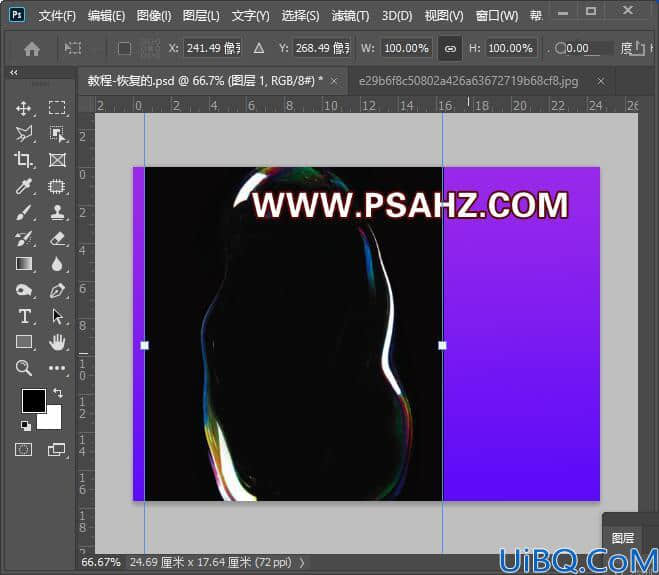Open the foreground black color swatch
Image resolution: width=659 pixels, height=575 pixels.
point(34,400)
